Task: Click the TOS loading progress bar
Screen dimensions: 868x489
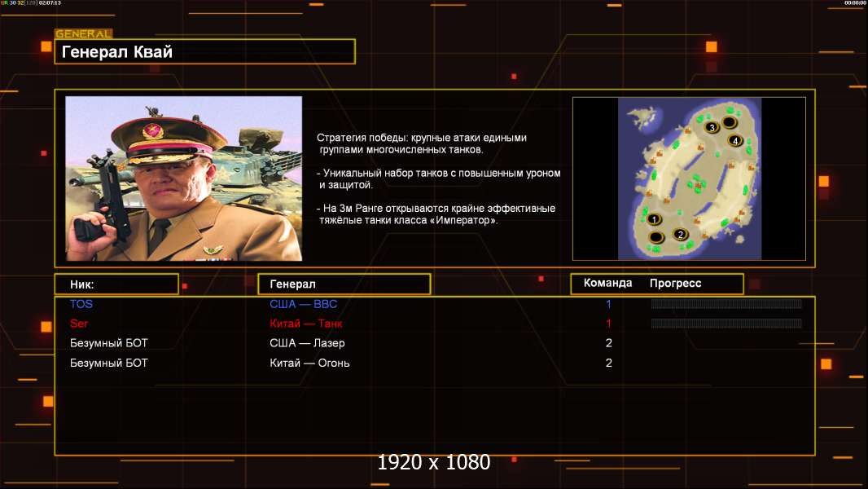Action: pos(726,303)
